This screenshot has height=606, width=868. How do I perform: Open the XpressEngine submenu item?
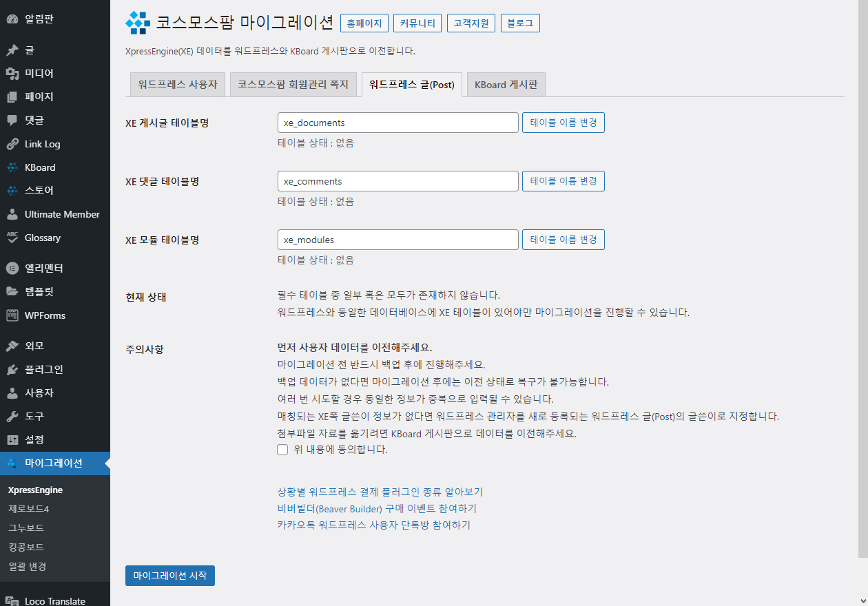coord(35,490)
